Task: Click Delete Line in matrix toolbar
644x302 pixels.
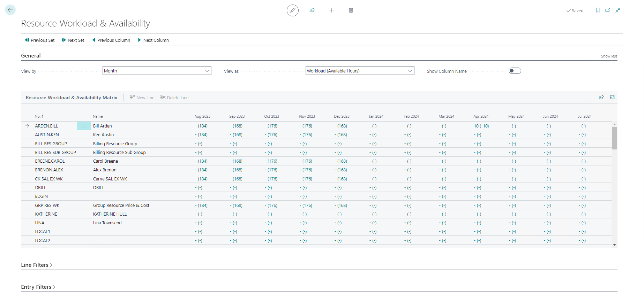Action: coord(174,98)
